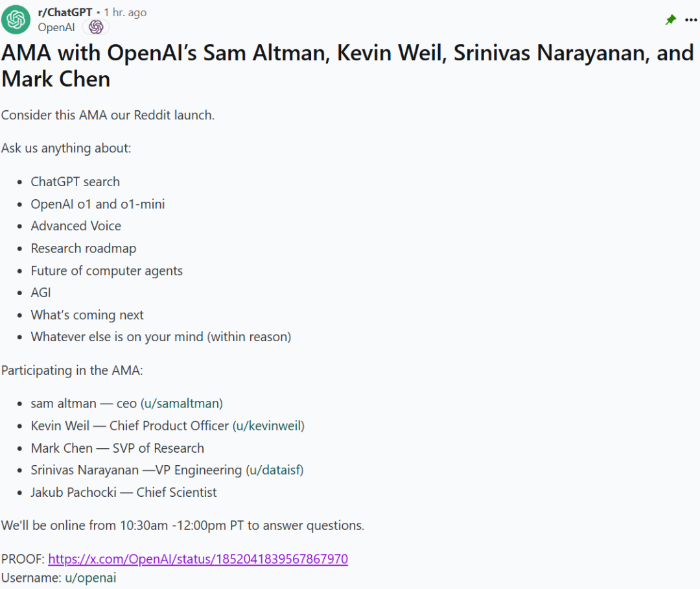
Task: Click the OpenAI author name
Action: pyautogui.click(x=56, y=27)
